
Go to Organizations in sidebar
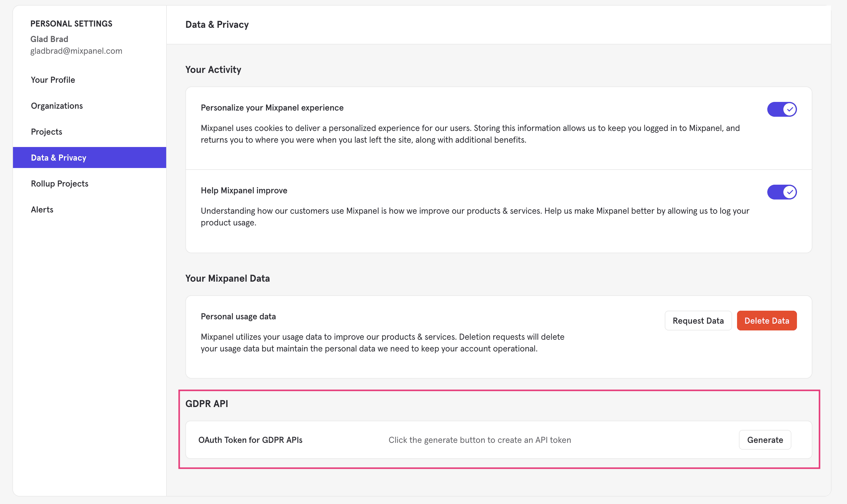click(57, 106)
